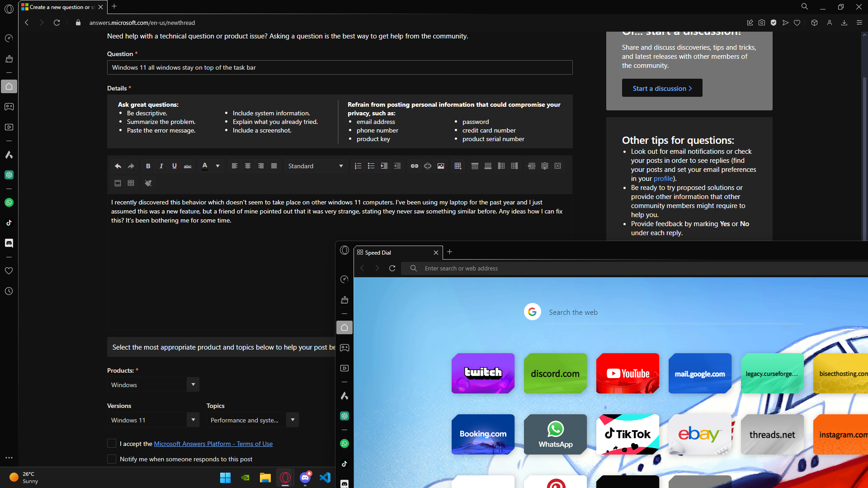Open Aria AI from the sidebar
The height and width of the screenshot is (488, 868).
[x=9, y=155]
